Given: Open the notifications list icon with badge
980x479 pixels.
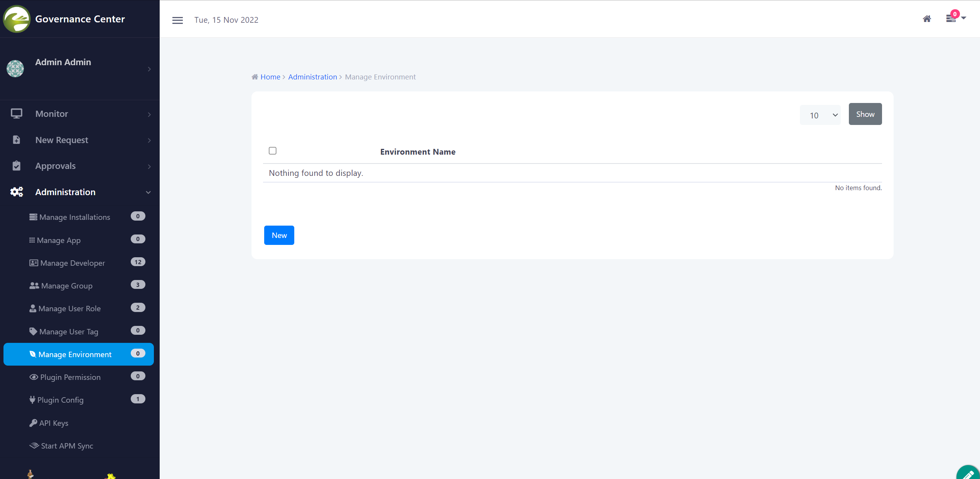Looking at the screenshot, I should point(951,19).
